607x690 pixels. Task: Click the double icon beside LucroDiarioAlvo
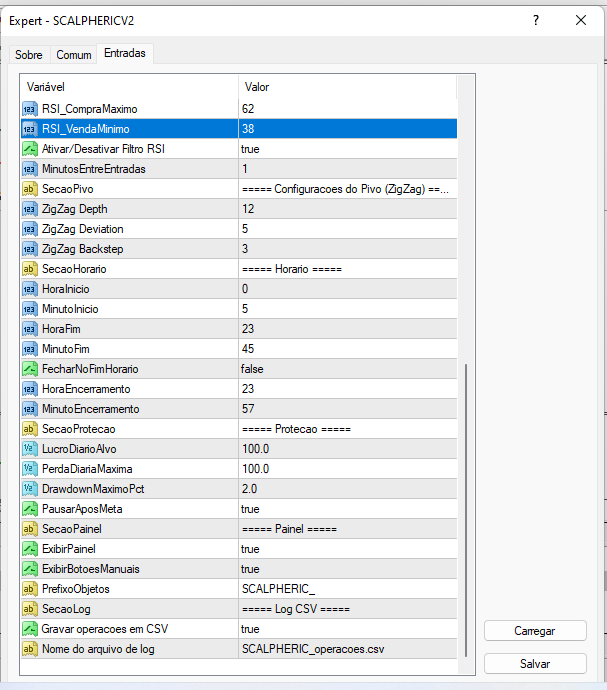click(x=29, y=449)
